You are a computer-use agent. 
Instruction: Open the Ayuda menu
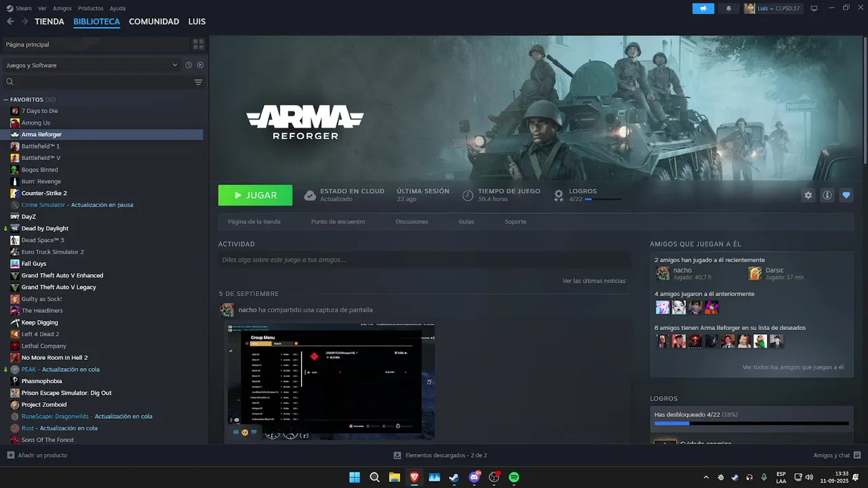117,8
